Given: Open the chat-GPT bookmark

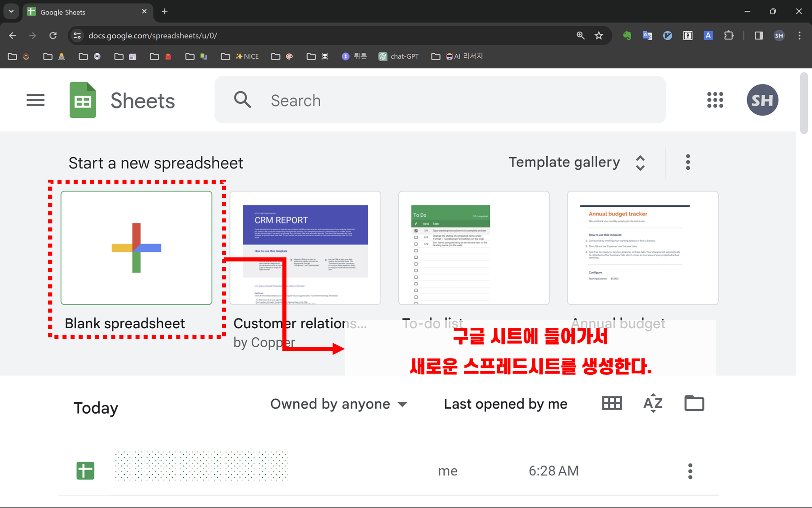Looking at the screenshot, I should [399, 56].
